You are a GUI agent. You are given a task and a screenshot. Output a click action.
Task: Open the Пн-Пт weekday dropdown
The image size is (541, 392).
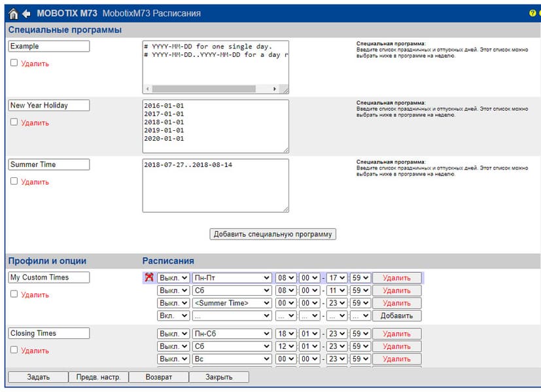[232, 277]
